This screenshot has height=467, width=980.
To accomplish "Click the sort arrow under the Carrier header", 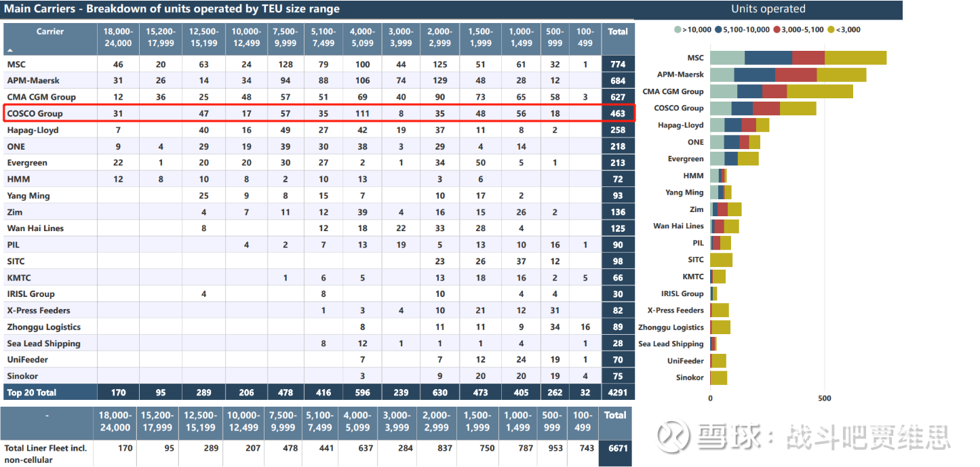I will (x=10, y=51).
